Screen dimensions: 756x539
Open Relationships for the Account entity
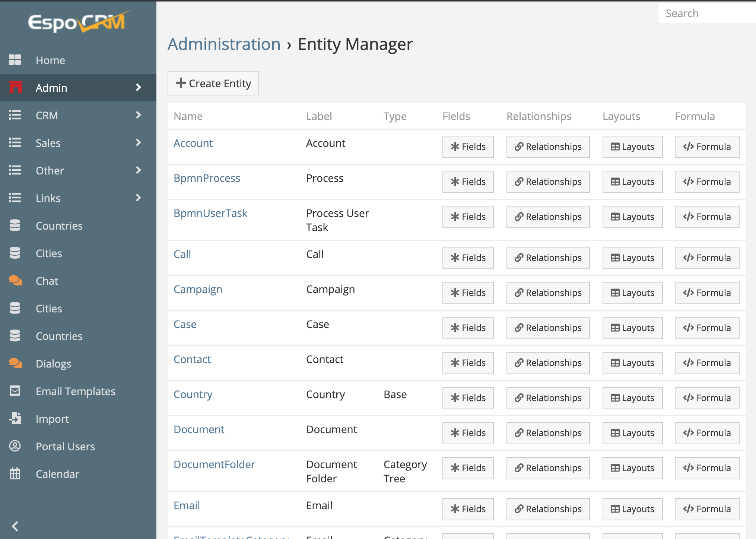547,146
